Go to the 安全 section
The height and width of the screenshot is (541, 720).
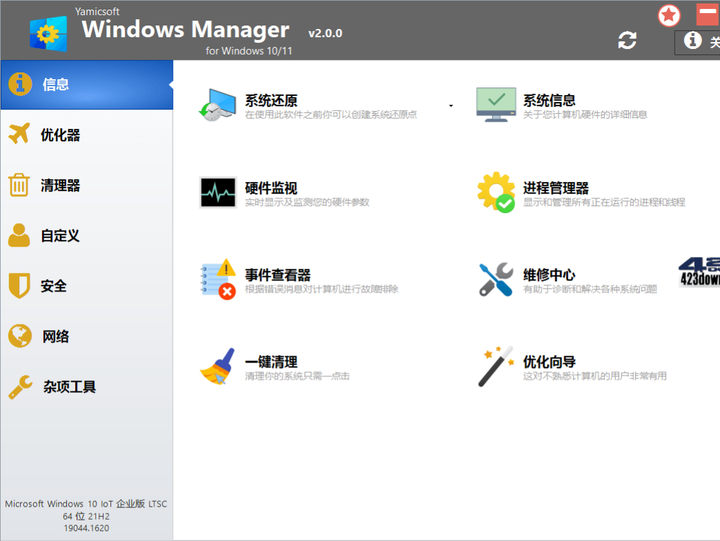click(x=87, y=286)
